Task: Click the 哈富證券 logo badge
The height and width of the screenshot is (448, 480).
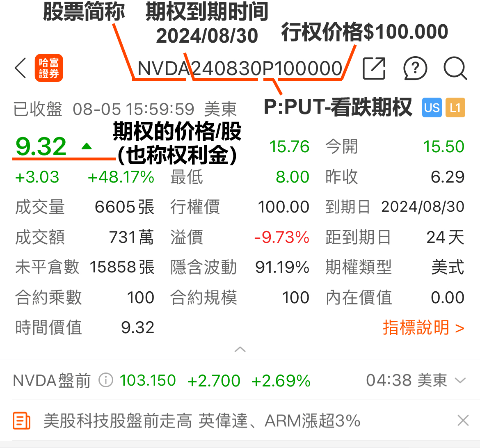Action: 49,68
